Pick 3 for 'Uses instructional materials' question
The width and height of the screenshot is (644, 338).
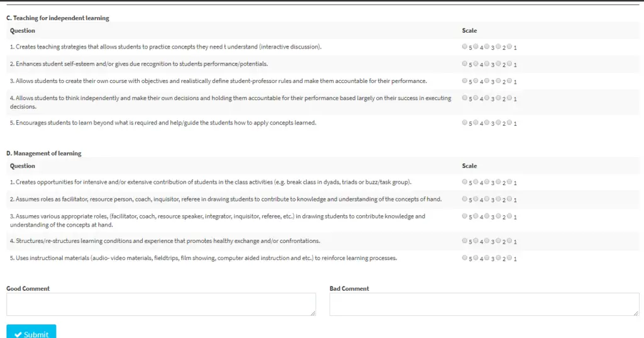click(487, 258)
